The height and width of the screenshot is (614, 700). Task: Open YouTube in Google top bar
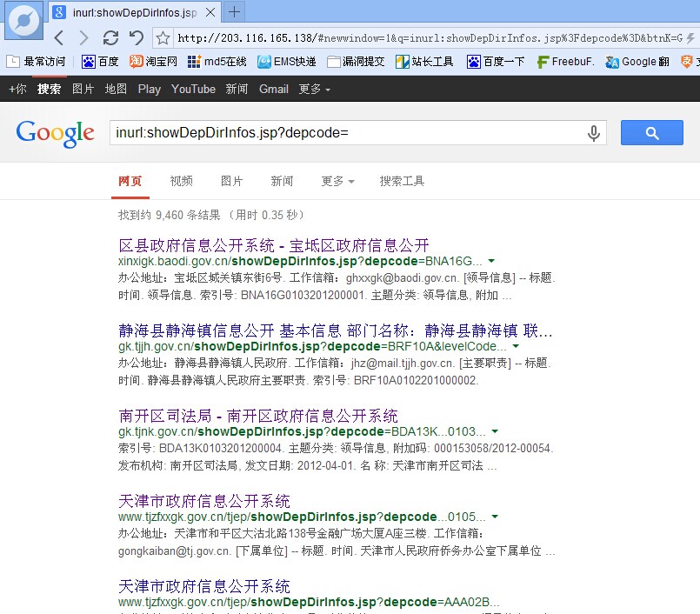(193, 89)
